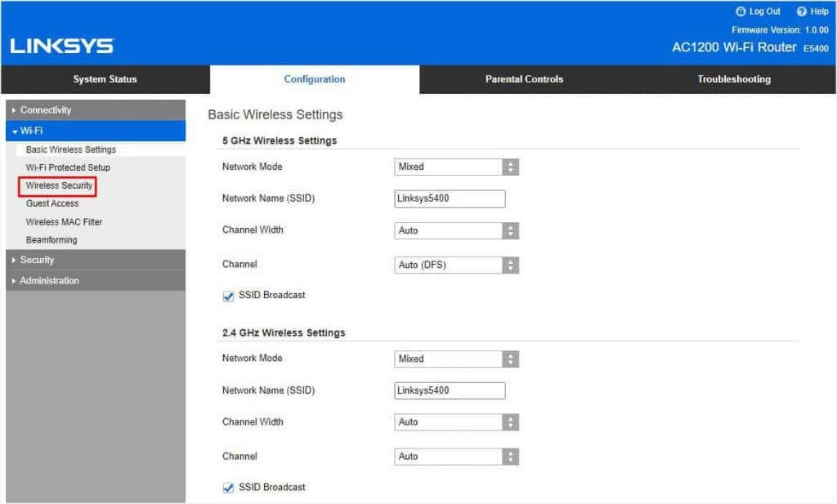Open the System Status tab

click(105, 79)
